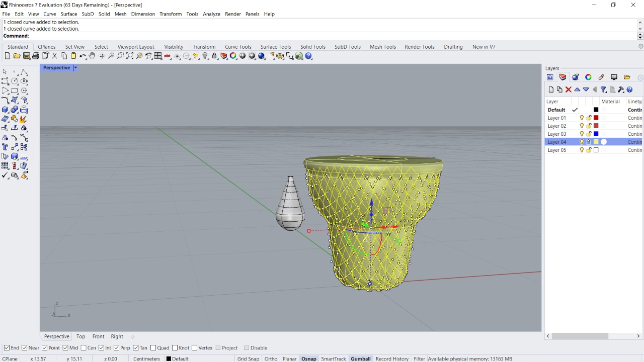Open the Materials panel sphere icon
Image resolution: width=644 pixels, height=362 pixels.
tap(576, 77)
